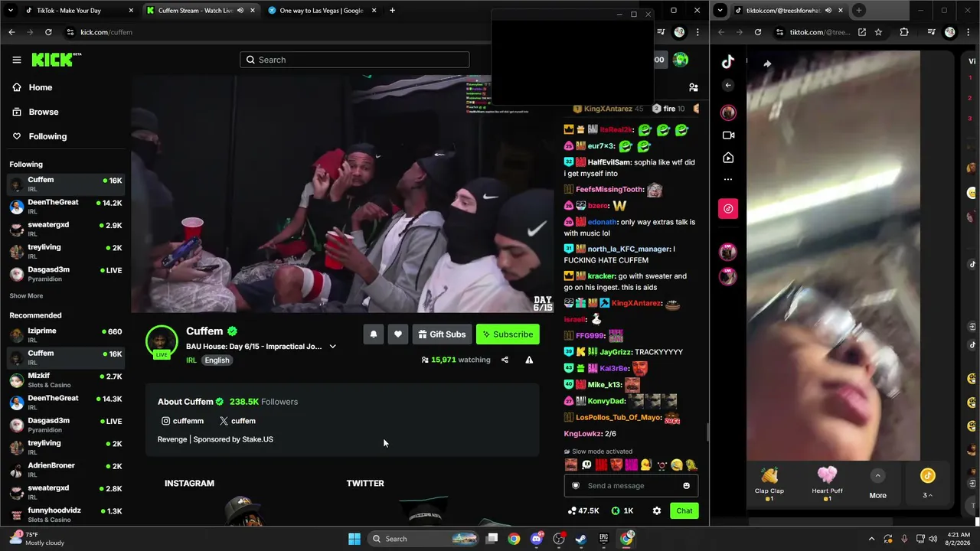
Task: Open Discord from the taskbar
Action: (537, 539)
